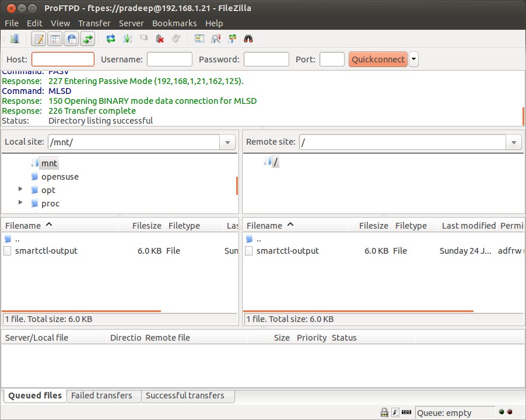
Task: Open the View menu
Action: click(x=61, y=23)
